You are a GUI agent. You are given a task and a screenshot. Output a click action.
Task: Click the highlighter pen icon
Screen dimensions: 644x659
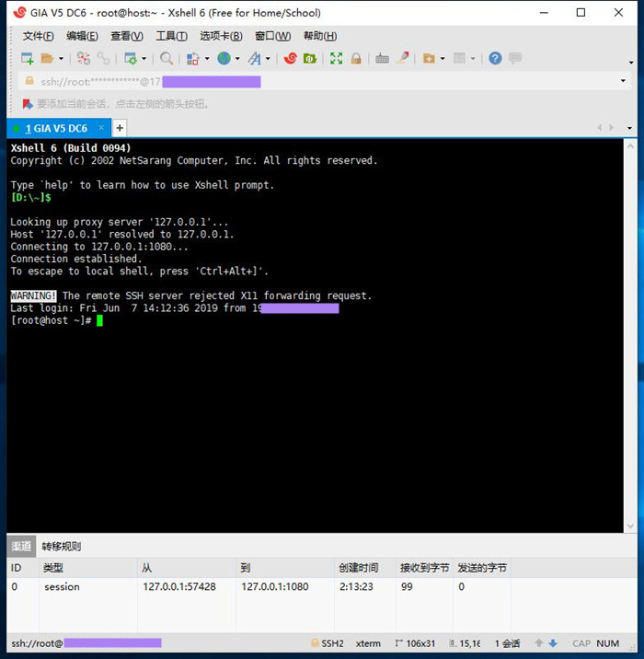[402, 58]
